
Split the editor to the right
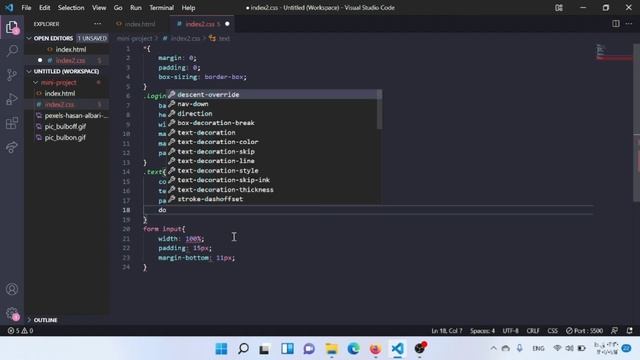click(616, 24)
